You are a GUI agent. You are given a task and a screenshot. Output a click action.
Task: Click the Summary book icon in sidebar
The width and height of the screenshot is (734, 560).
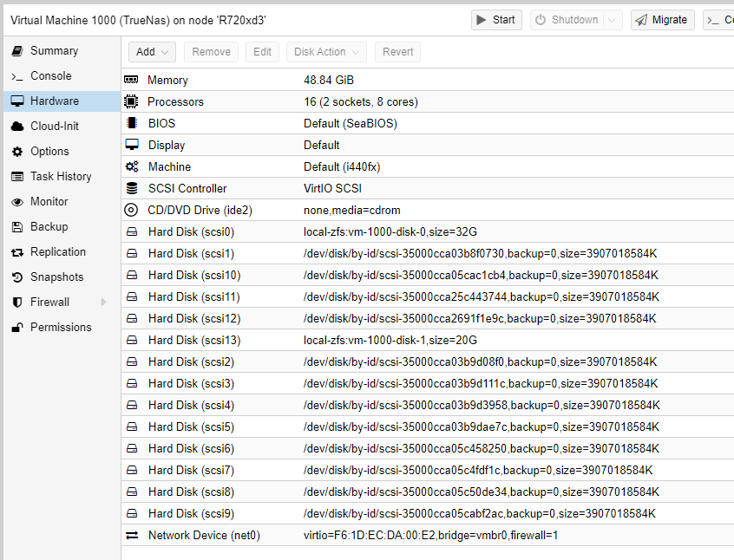(x=17, y=50)
